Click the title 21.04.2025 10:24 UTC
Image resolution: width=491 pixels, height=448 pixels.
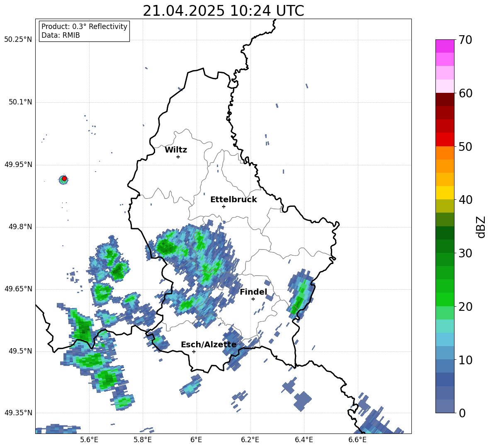pyautogui.click(x=223, y=11)
